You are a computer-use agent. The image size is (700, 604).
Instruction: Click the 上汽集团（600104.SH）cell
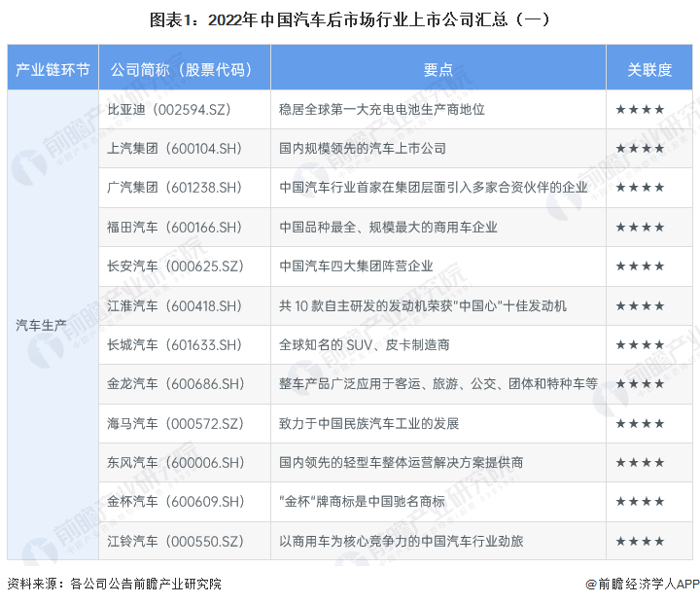185,148
